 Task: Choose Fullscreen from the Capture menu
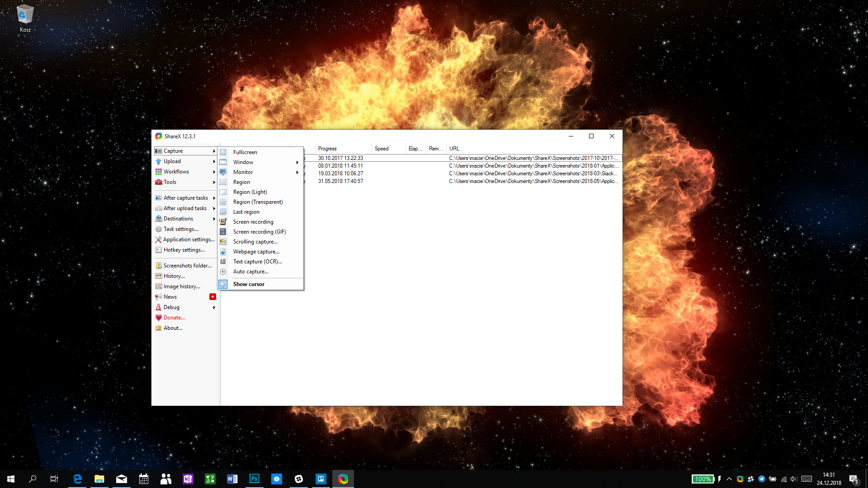[260, 152]
